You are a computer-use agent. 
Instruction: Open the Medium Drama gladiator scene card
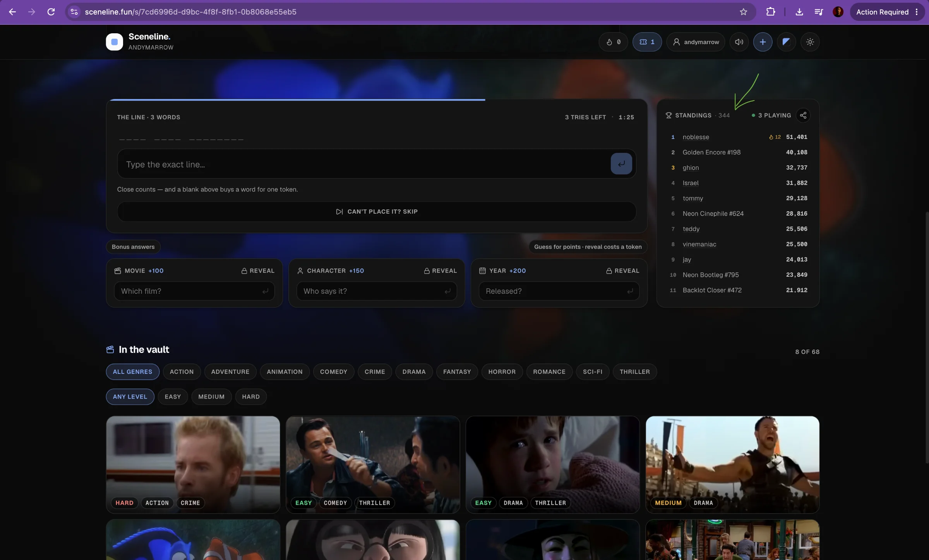(x=732, y=464)
